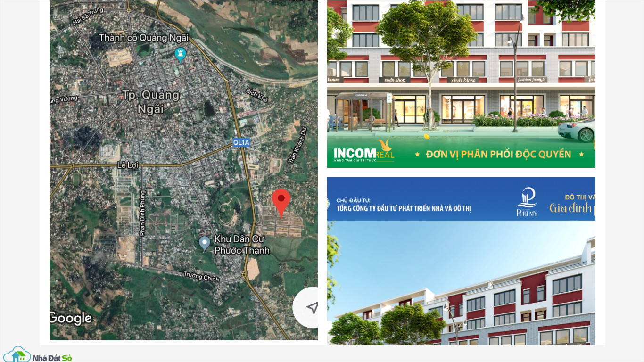Open the top shophouse advertisement image

[461, 84]
